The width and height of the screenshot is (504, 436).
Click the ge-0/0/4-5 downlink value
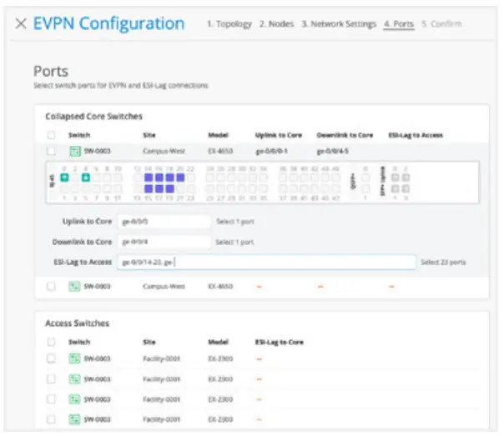click(333, 151)
